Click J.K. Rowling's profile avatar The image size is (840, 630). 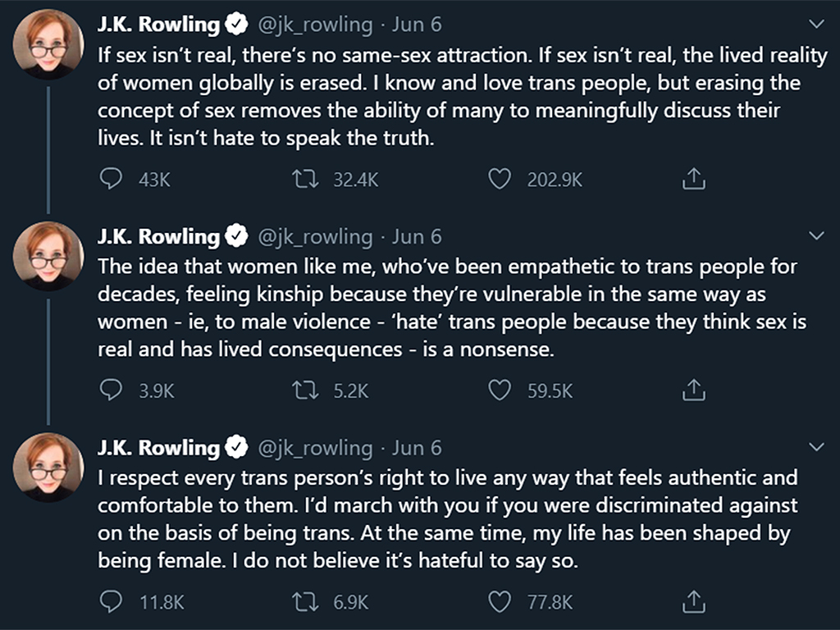click(x=48, y=43)
